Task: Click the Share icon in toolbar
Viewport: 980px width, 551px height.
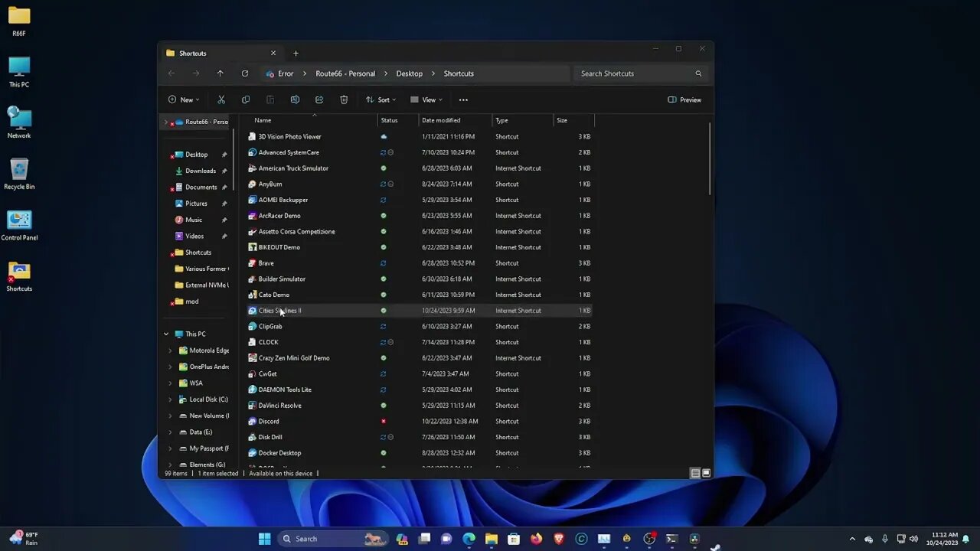Action: 319,99
